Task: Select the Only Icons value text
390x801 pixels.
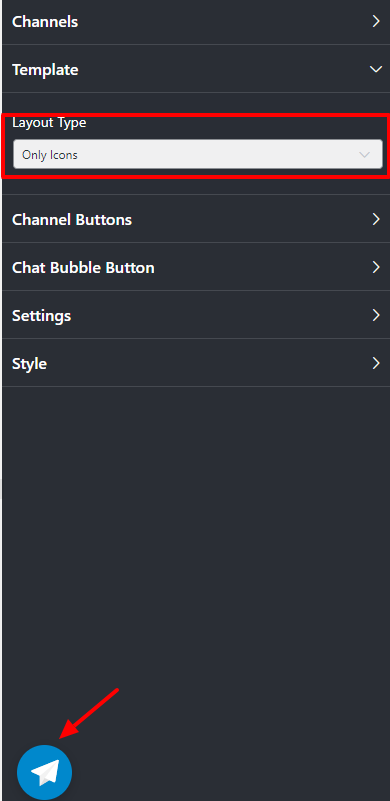Action: click(50, 155)
